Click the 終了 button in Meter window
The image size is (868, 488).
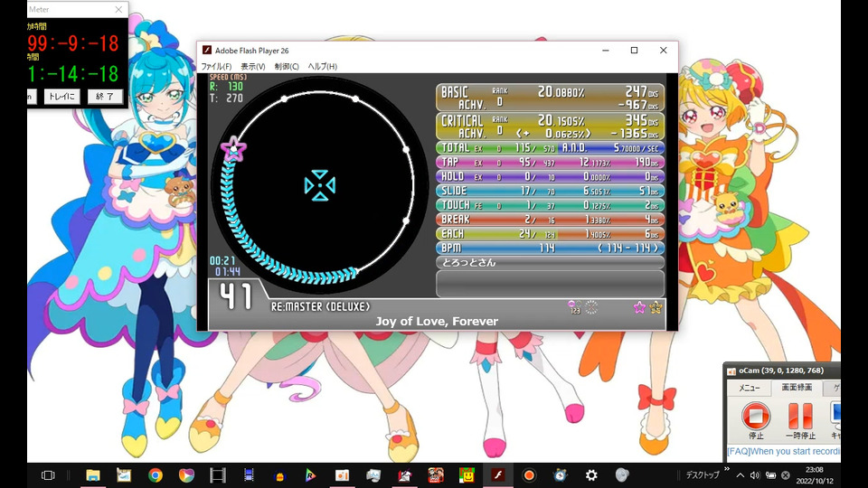(x=105, y=97)
